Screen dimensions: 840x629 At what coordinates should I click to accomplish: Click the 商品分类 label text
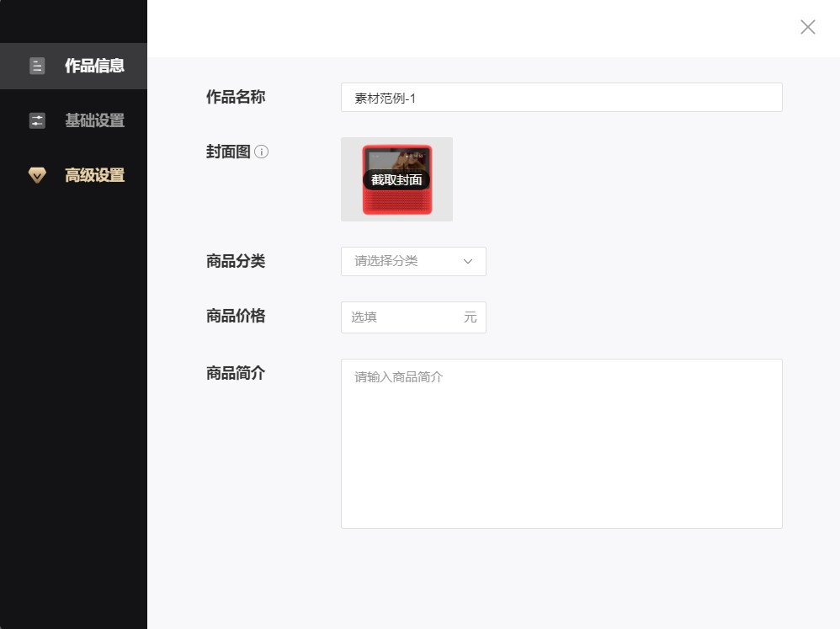click(x=236, y=262)
